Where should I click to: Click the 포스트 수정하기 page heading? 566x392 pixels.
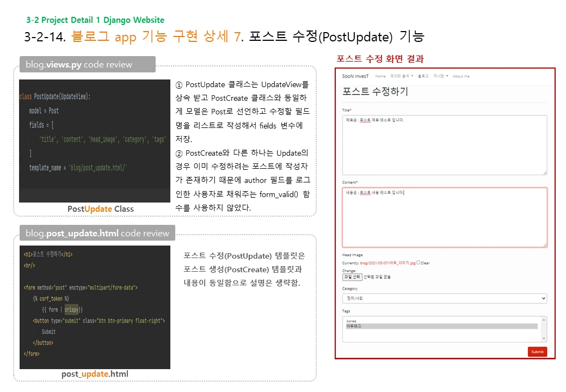375,91
